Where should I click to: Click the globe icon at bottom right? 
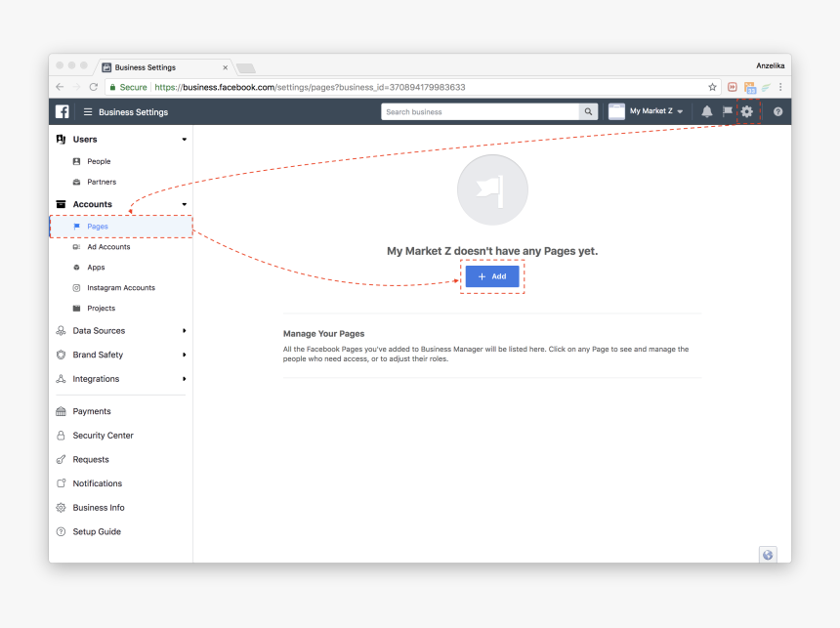click(x=768, y=555)
